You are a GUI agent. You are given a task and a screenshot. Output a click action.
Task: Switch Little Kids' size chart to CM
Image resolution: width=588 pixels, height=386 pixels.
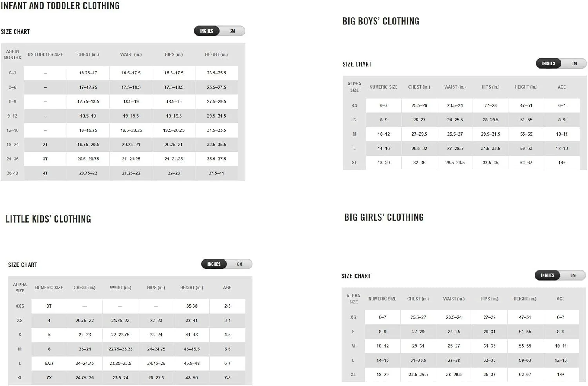240,264
